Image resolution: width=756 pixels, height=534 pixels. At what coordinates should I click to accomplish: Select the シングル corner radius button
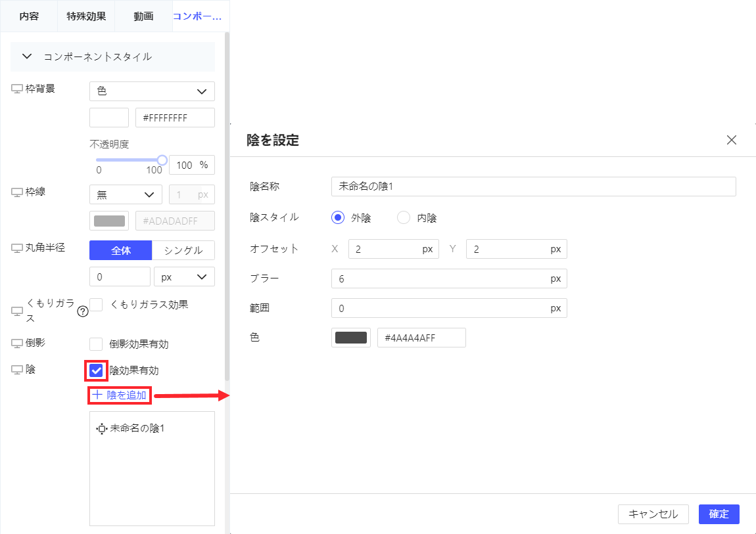coord(183,250)
